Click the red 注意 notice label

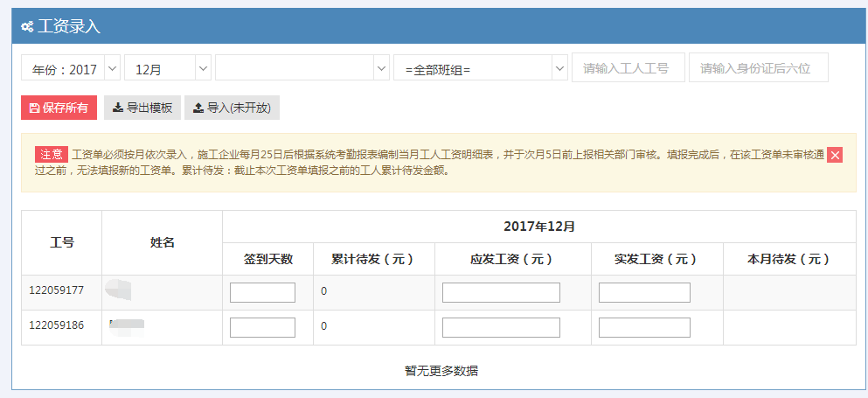tap(51, 154)
